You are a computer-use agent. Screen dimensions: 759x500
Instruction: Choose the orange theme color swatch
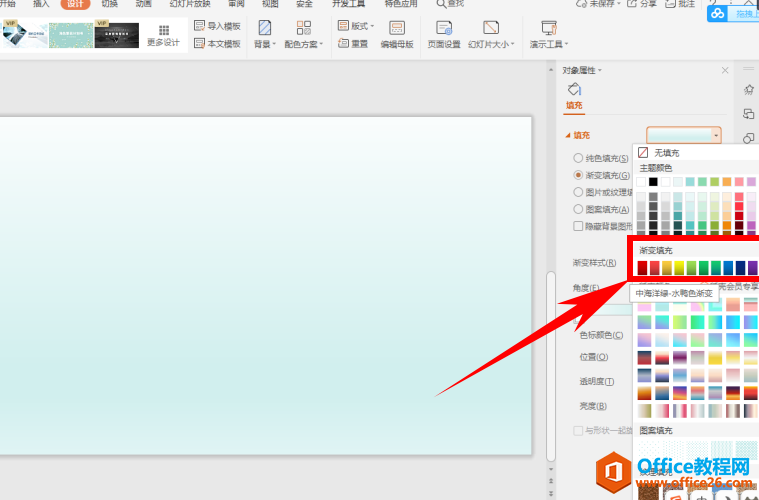click(x=727, y=182)
